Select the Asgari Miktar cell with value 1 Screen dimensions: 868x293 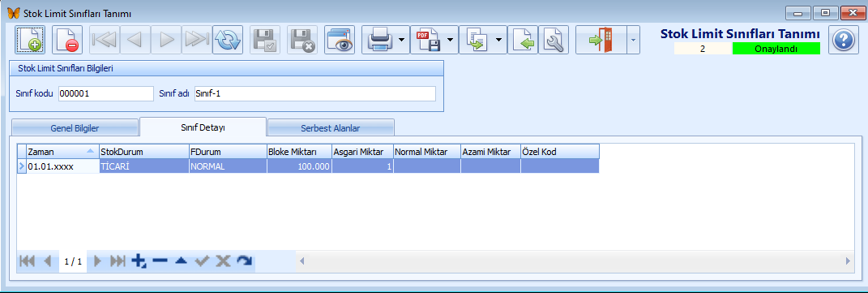point(363,166)
